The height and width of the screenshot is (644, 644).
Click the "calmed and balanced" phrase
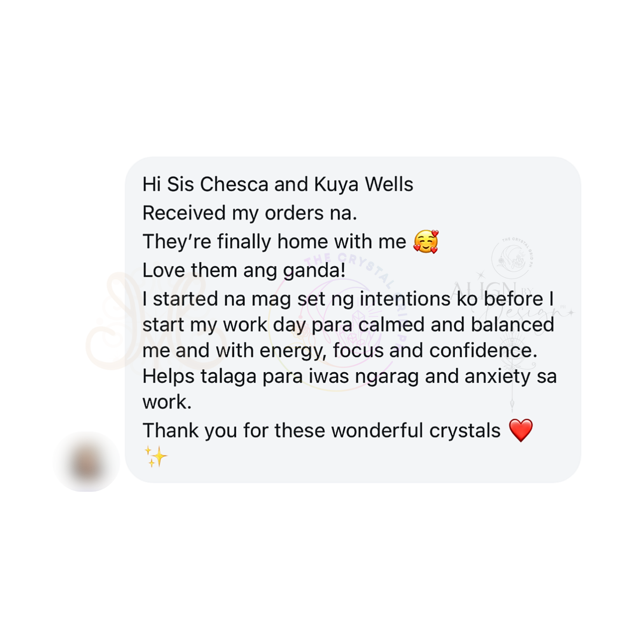pos(456,324)
